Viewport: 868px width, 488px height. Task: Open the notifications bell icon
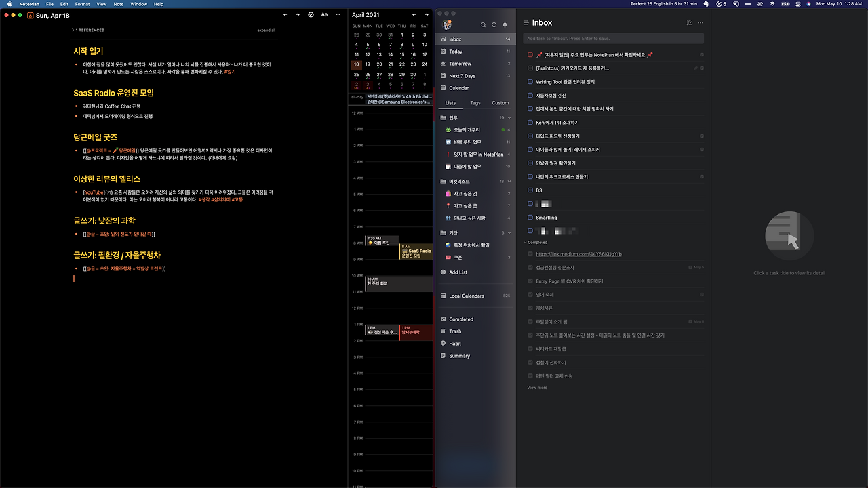(x=505, y=25)
